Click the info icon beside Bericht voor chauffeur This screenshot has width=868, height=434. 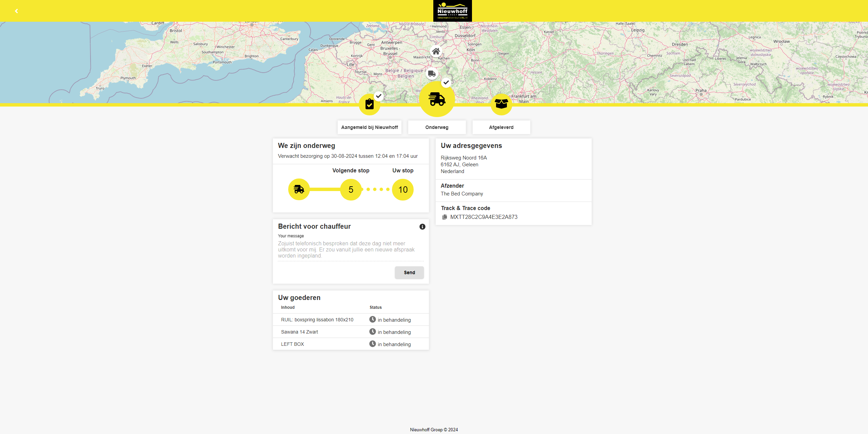(x=422, y=227)
